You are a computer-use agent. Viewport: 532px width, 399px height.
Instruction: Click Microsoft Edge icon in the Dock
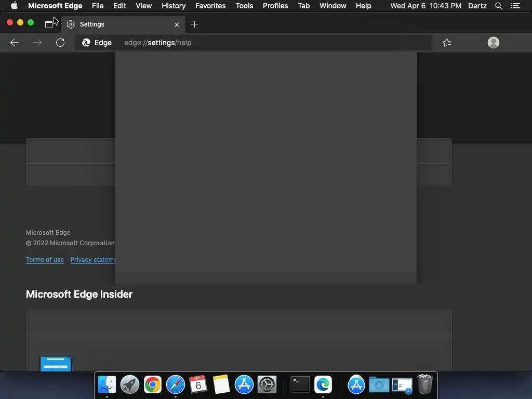click(x=323, y=385)
